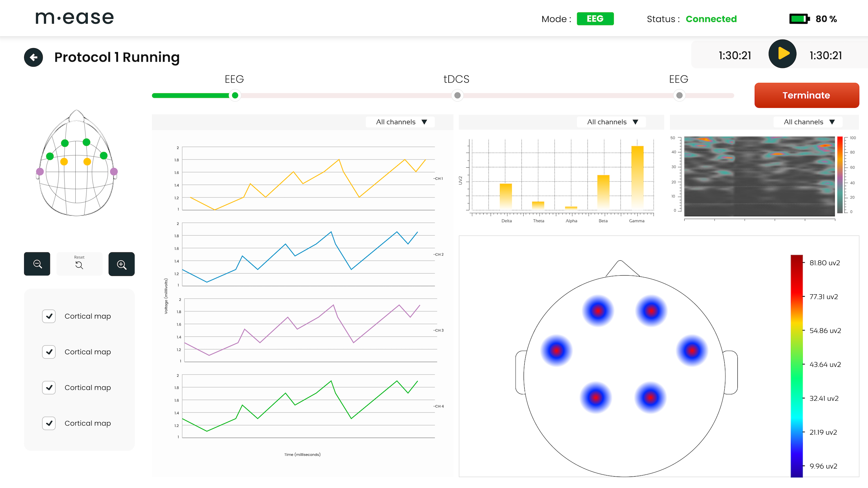
Task: Click the red Terminate button
Action: [806, 95]
